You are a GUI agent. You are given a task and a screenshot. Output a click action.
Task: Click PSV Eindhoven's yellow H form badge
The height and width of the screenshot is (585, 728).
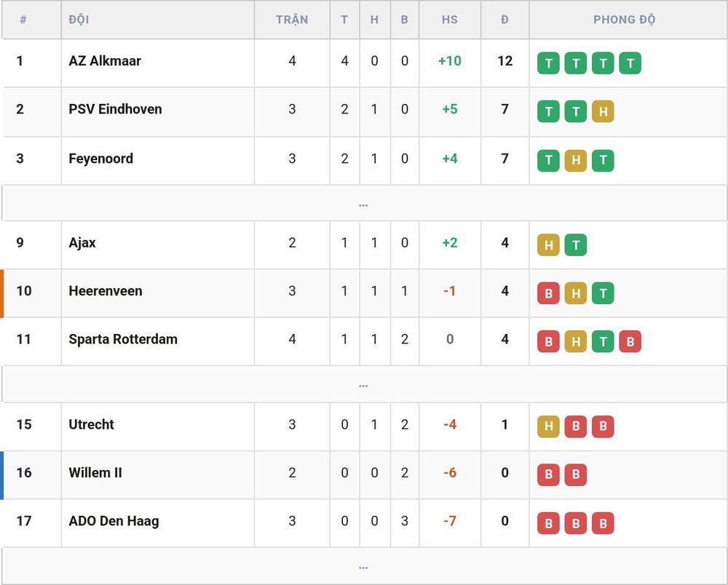coord(603,111)
